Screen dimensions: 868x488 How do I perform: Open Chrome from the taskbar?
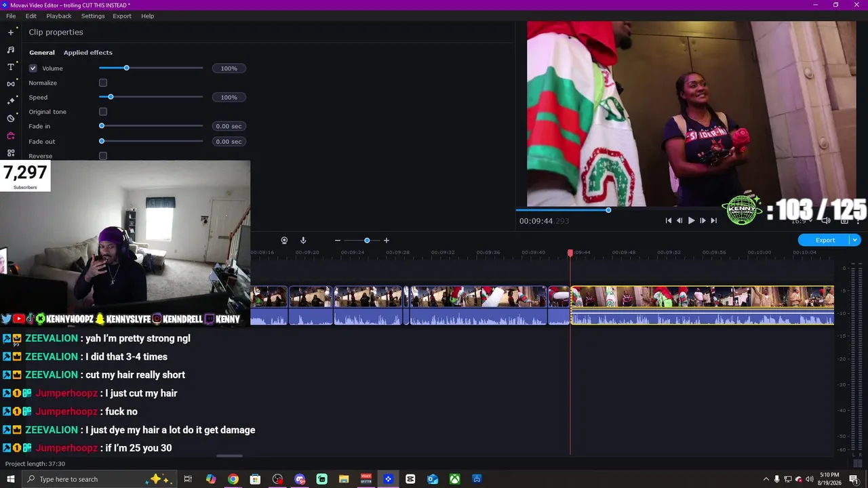[233, 479]
